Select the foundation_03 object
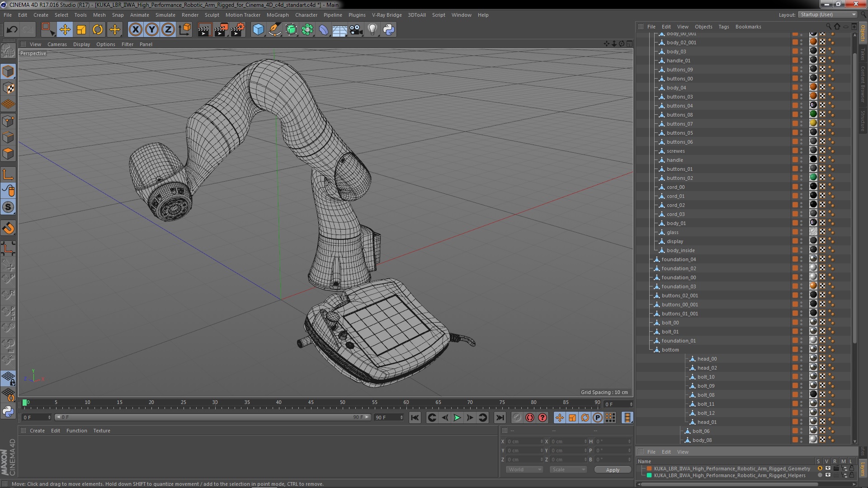The height and width of the screenshot is (488, 868). coord(679,286)
